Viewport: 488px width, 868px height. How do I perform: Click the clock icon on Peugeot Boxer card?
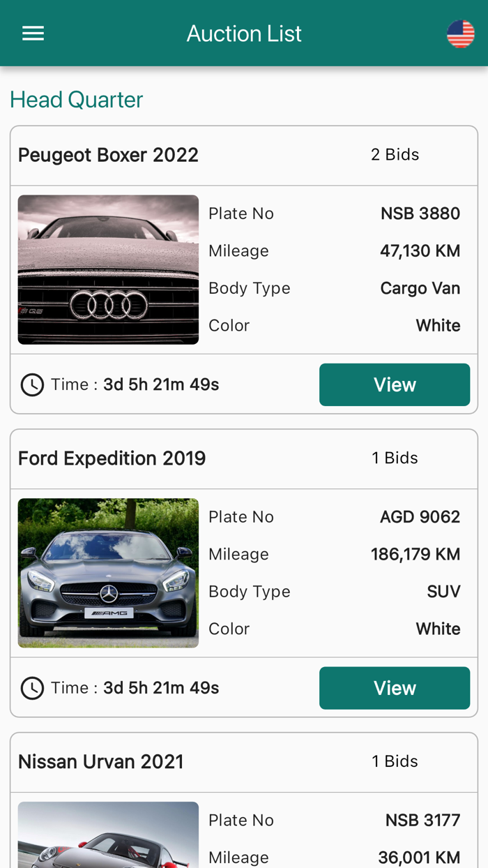click(31, 384)
